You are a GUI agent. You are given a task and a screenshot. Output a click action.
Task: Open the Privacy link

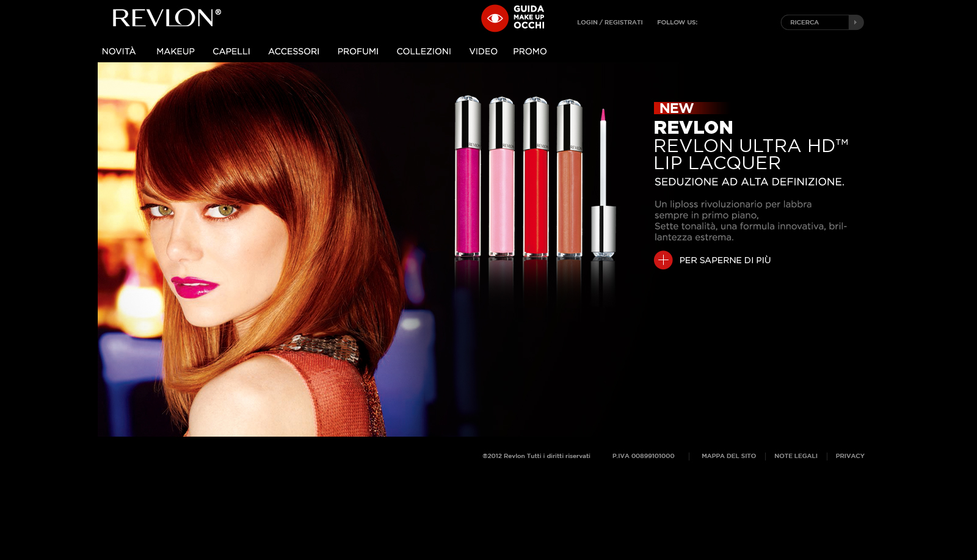850,456
